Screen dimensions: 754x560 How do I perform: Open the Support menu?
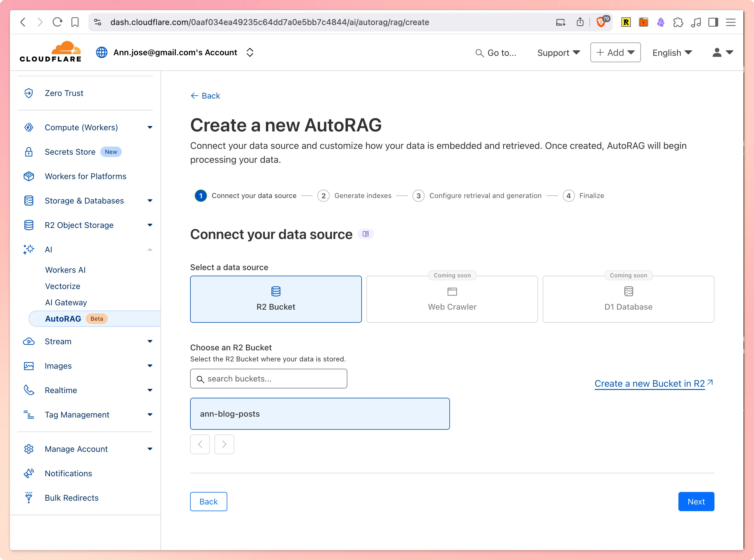point(558,53)
